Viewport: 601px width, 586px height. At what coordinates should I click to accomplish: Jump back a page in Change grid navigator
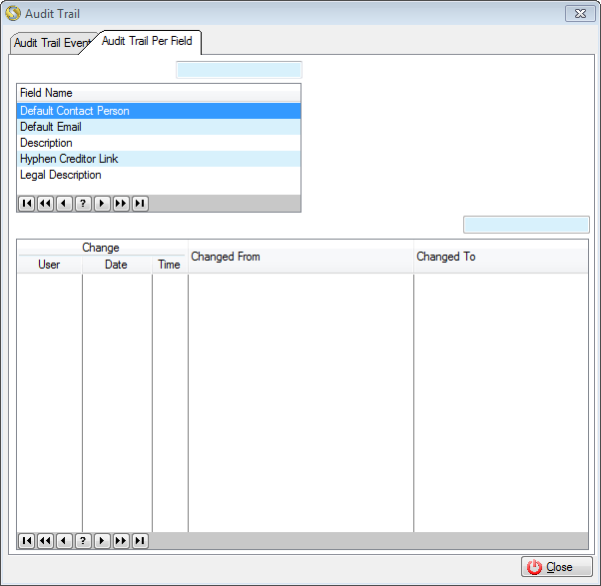[45, 541]
